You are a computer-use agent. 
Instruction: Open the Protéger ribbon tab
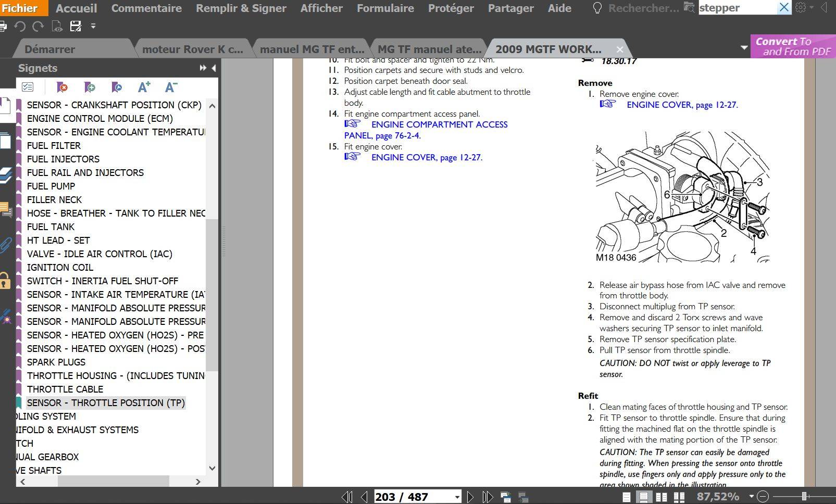click(451, 8)
